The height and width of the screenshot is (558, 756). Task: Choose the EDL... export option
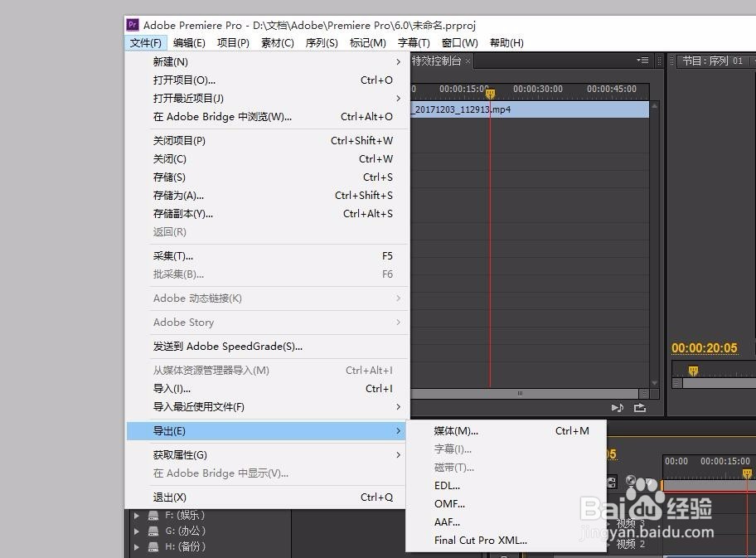tap(448, 485)
